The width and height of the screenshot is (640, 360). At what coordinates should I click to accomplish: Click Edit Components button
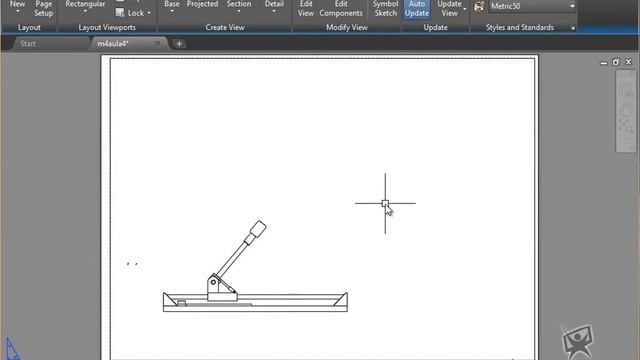click(341, 9)
